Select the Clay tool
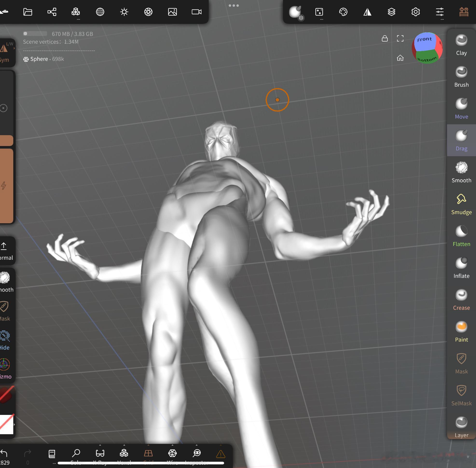Image resolution: width=476 pixels, height=468 pixels. (461, 45)
